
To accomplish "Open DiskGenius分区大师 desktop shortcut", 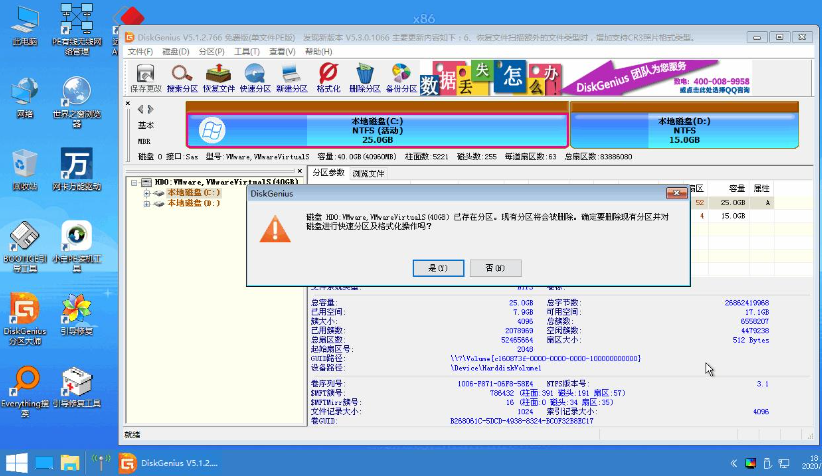I will pos(25,319).
